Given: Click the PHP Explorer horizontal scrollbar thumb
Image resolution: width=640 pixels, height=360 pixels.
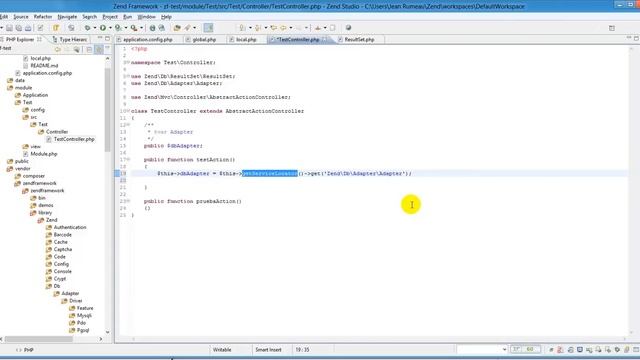Looking at the screenshot, I should [x=39, y=339].
